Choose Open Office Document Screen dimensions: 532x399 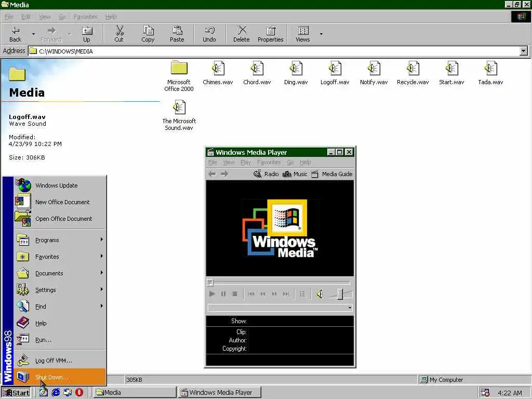pyautogui.click(x=60, y=219)
